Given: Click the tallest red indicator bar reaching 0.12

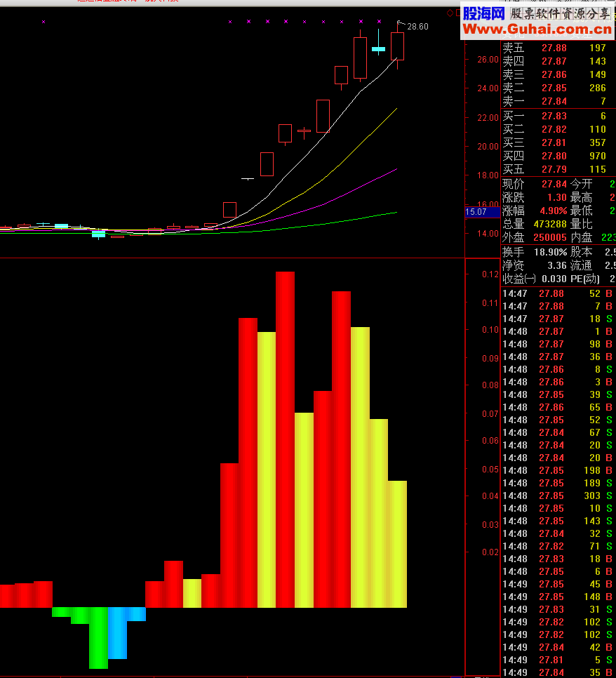Looking at the screenshot, I should (285, 439).
